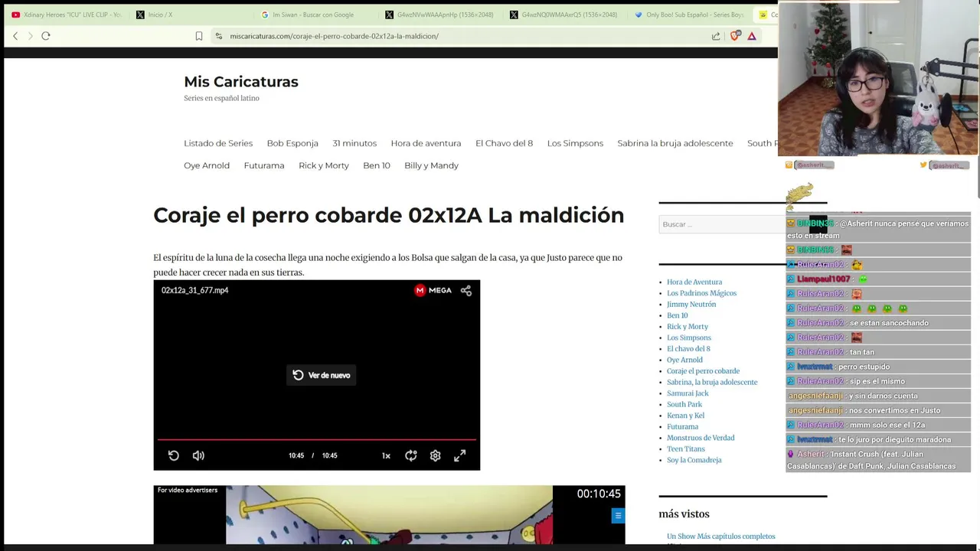Viewport: 980px width, 551px height.
Task: Click the share icon in the address bar
Action: [716, 36]
